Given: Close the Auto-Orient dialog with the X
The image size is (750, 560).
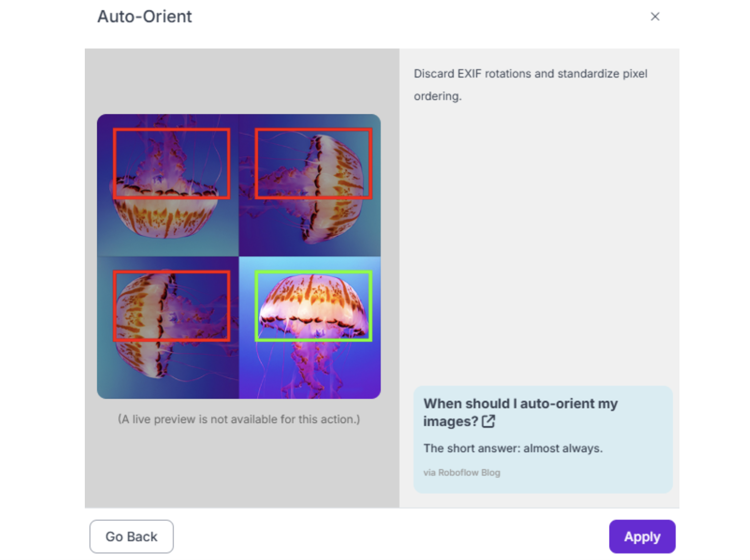Looking at the screenshot, I should [x=655, y=17].
